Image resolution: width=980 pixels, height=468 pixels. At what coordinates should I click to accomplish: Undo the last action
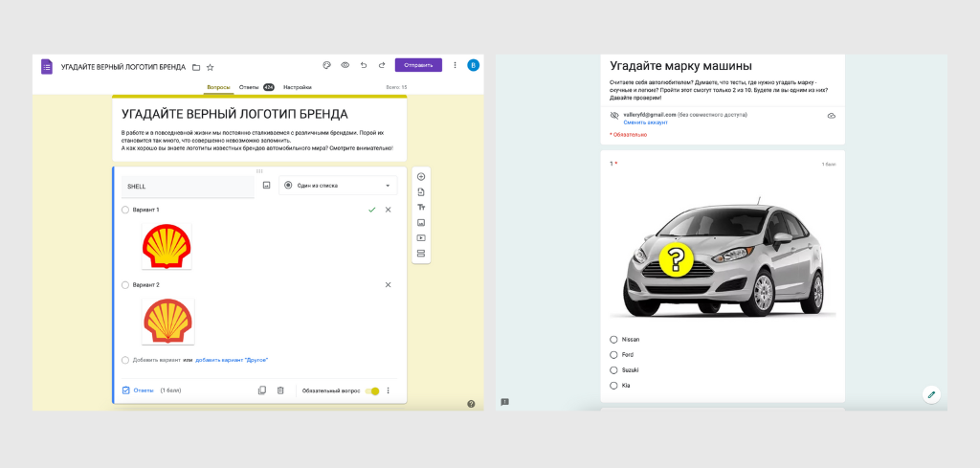click(x=363, y=65)
